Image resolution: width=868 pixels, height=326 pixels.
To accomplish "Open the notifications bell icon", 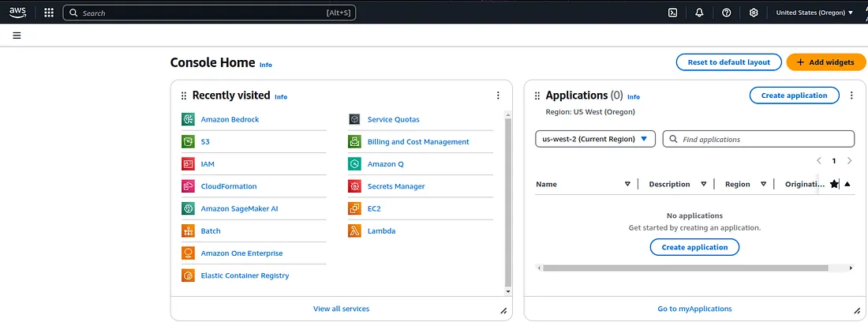I will [699, 13].
